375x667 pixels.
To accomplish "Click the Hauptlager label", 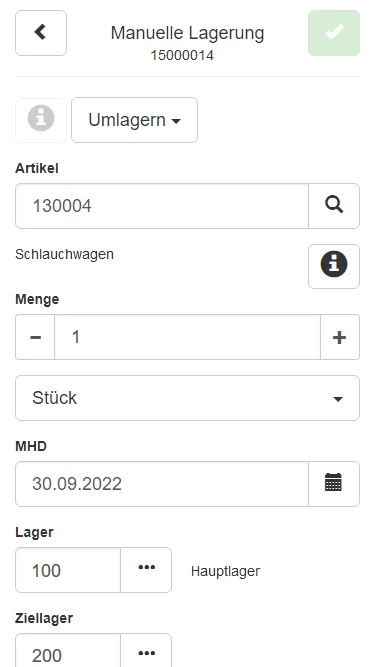I will (x=225, y=571).
